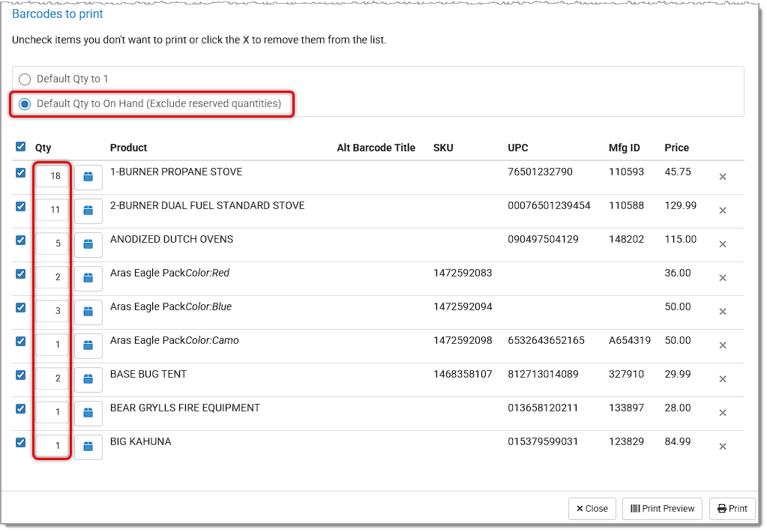Close the barcodes dialog
Image resolution: width=767 pixels, height=532 pixels.
click(592, 509)
